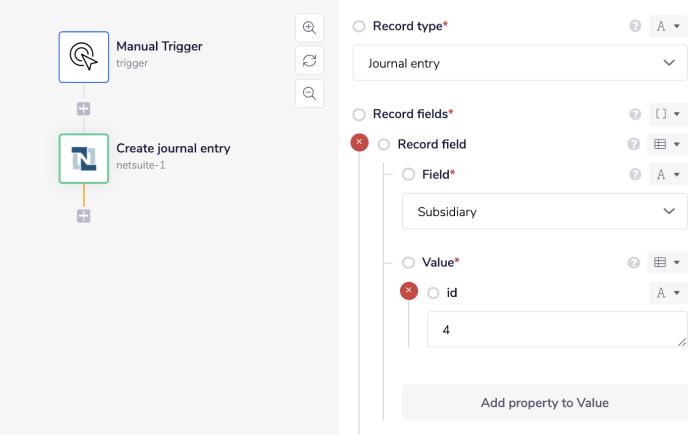Select the NetSuite journal entry step icon
Viewport: 700px width, 435px height.
point(84,158)
